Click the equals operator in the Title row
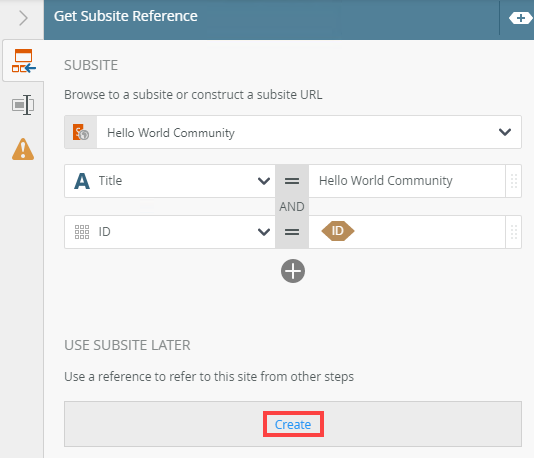The height and width of the screenshot is (458, 534). click(292, 181)
